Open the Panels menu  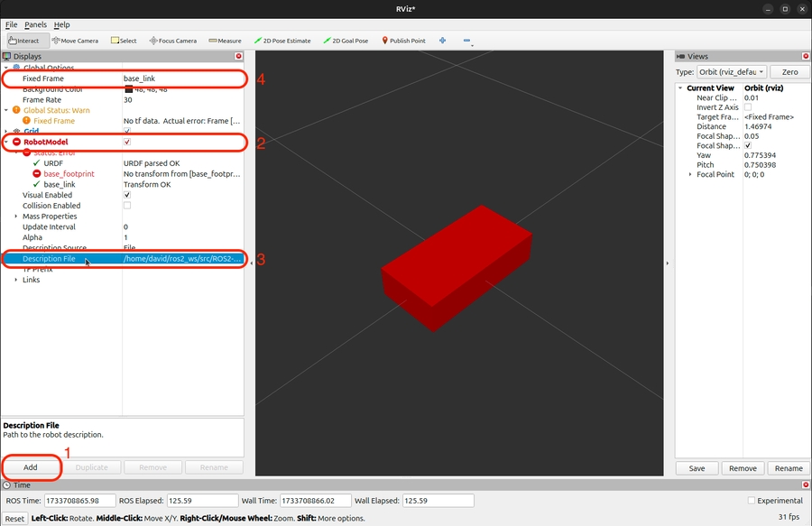tap(35, 24)
